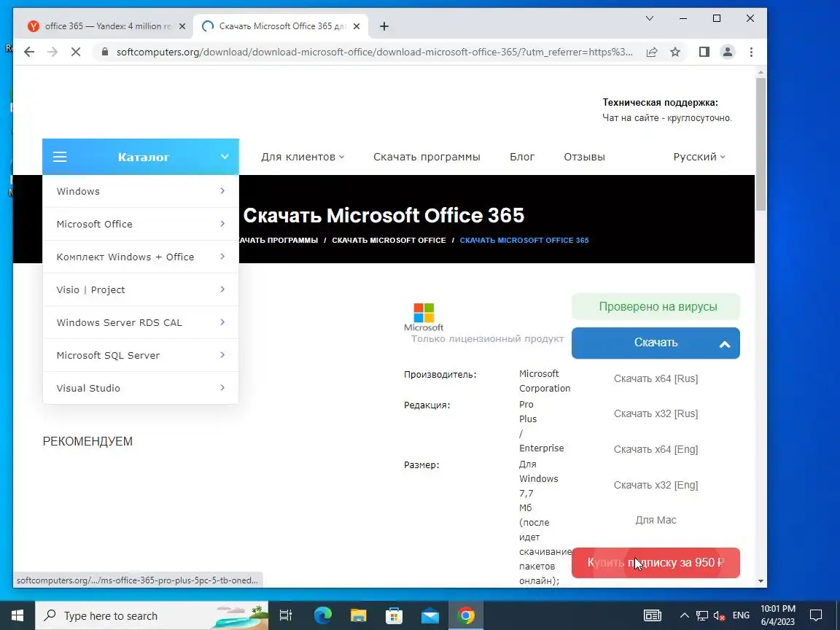
Task: Expand the Microsoft Office catalog arrow
Action: [222, 223]
